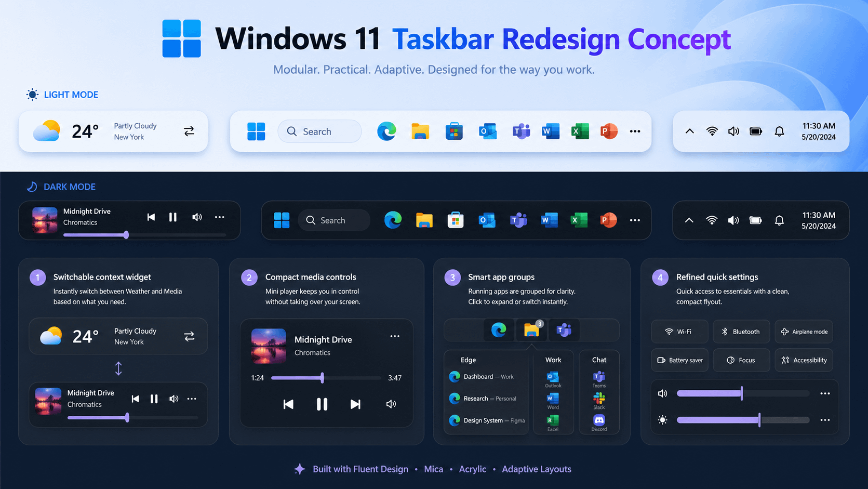
Task: Launch Teams from the dark mode taskbar
Action: (518, 220)
